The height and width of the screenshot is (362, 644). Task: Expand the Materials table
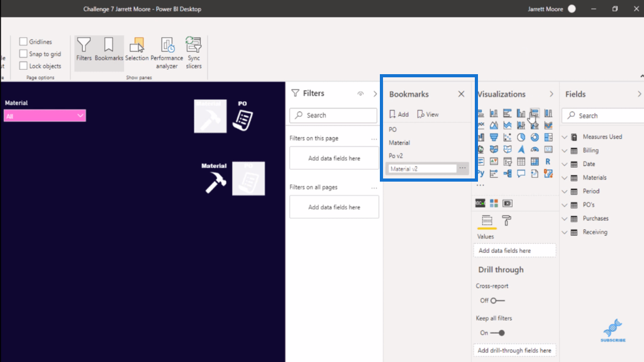565,178
